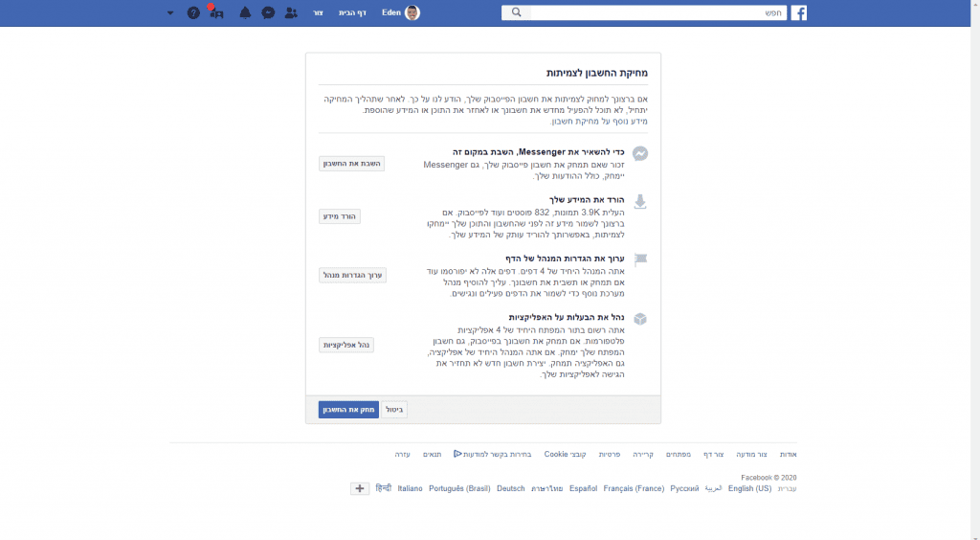The height and width of the screenshot is (540, 980).
Task: Click the Facebook logo icon
Action: [799, 12]
